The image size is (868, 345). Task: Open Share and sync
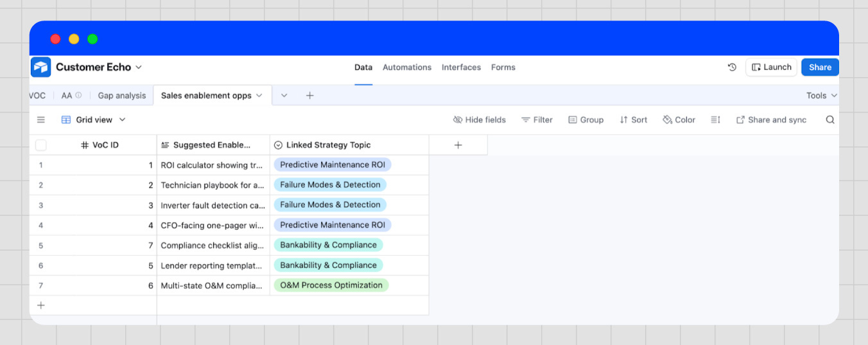pos(771,119)
